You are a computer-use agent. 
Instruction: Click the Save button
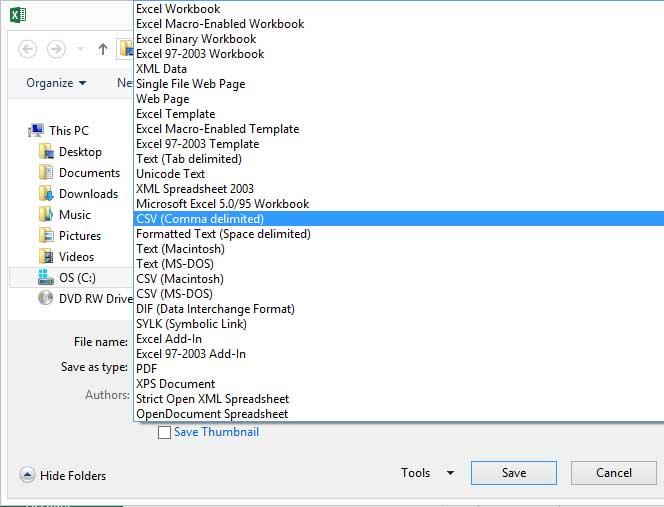[x=514, y=473]
